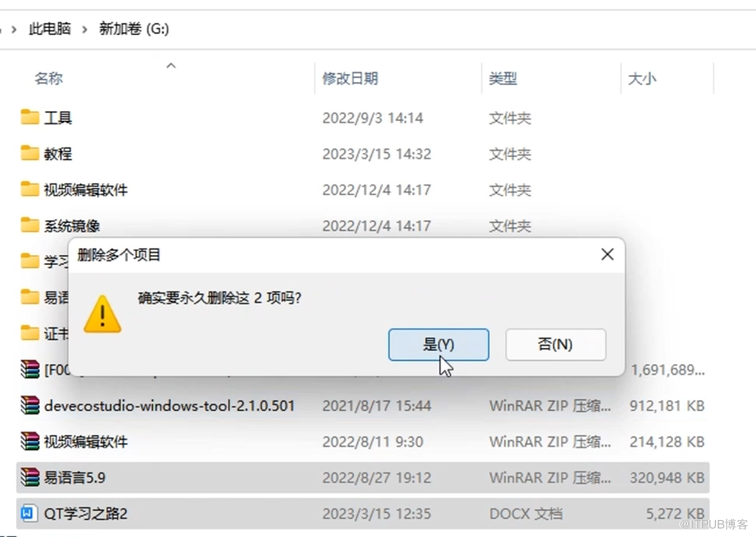Click the warning triangle icon in the dialog
Viewport: 756px width, 537px height.
point(102,314)
